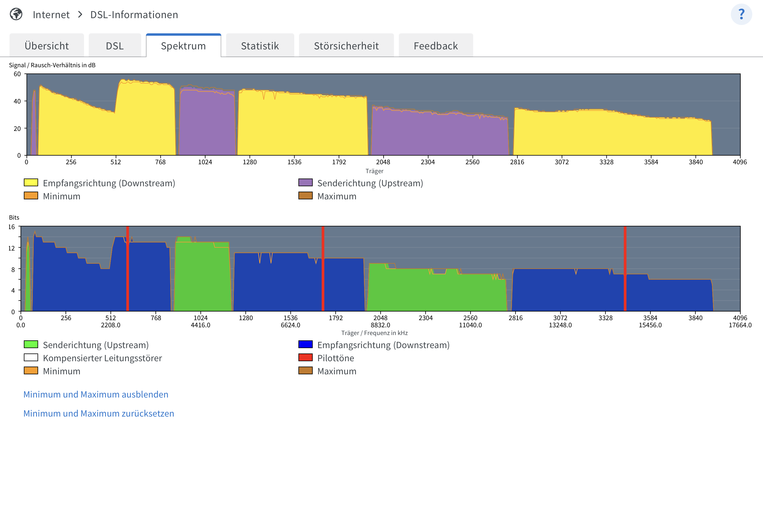763x532 pixels.
Task: Click the DSL-Informationen breadcrumb title
Action: click(134, 15)
